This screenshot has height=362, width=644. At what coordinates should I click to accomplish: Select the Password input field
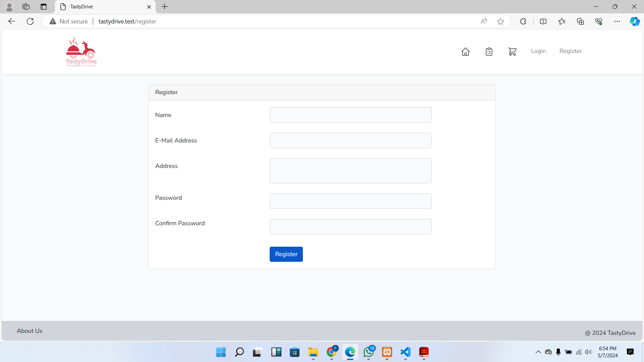tap(350, 201)
